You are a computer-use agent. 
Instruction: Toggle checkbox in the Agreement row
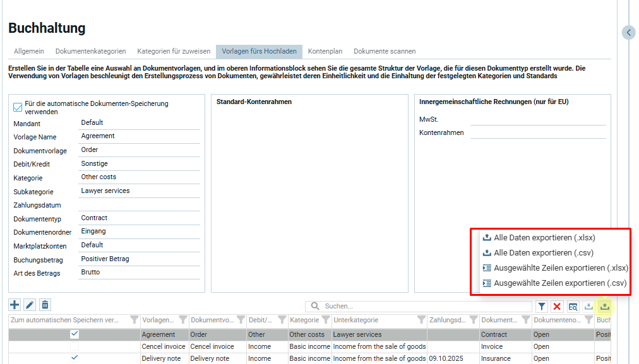[x=75, y=334]
